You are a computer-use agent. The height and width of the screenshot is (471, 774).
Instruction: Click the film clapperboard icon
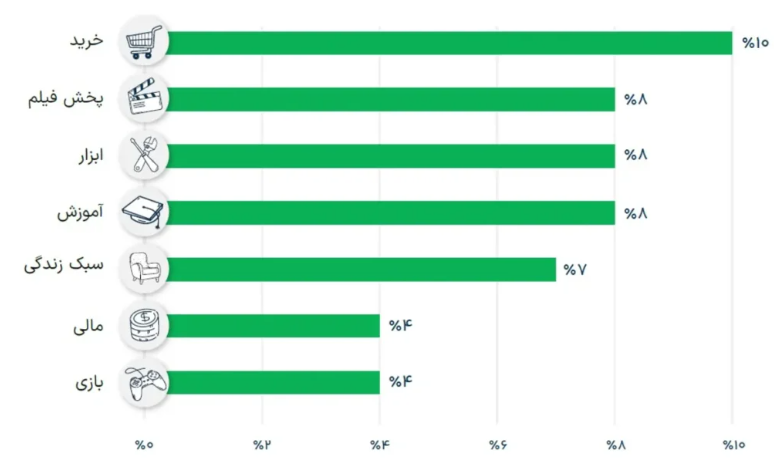(144, 99)
